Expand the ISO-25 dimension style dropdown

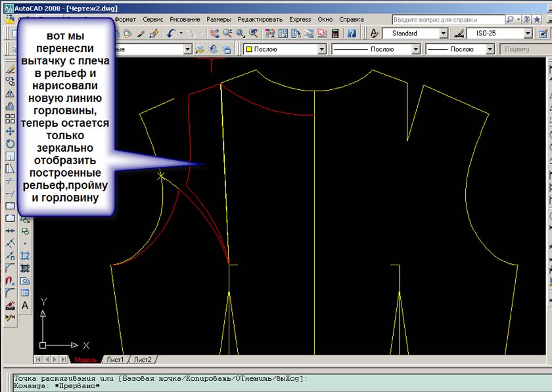[x=528, y=33]
